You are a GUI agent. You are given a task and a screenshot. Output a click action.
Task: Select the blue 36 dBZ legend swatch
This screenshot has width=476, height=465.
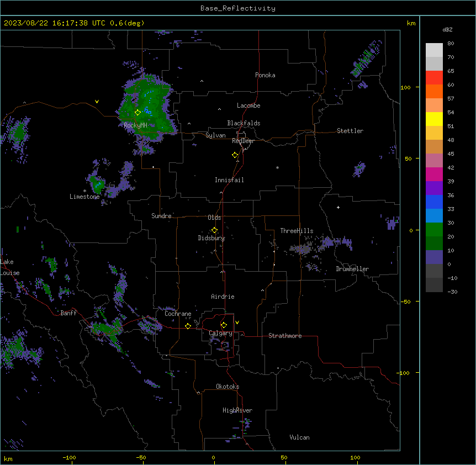[x=434, y=202]
